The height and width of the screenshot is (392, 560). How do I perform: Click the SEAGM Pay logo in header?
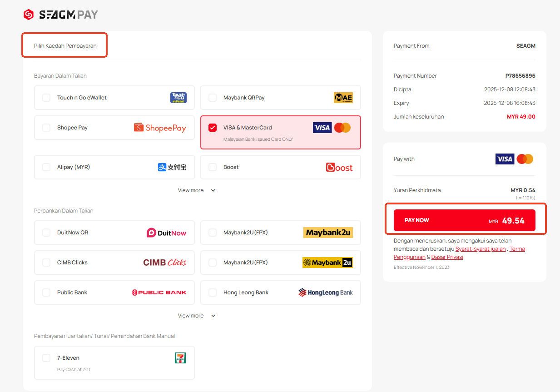(61, 15)
